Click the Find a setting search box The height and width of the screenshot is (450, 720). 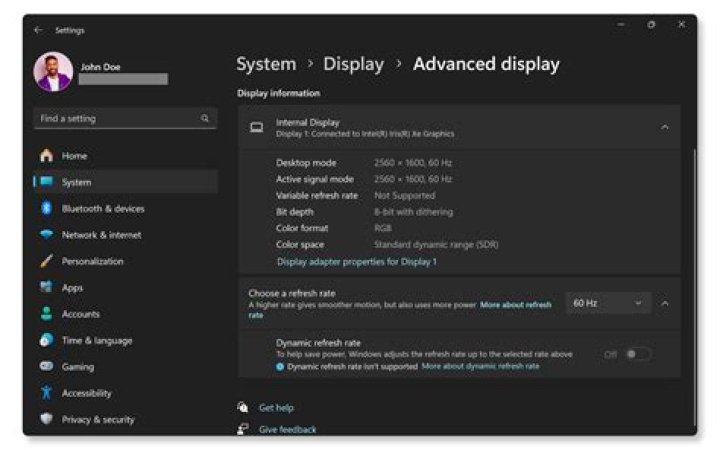(x=125, y=118)
